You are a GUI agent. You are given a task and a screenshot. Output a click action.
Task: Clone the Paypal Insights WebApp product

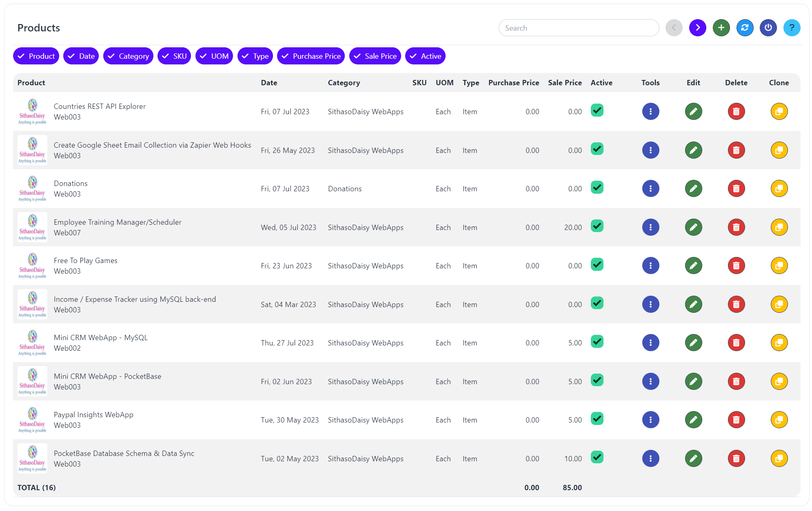(x=779, y=420)
